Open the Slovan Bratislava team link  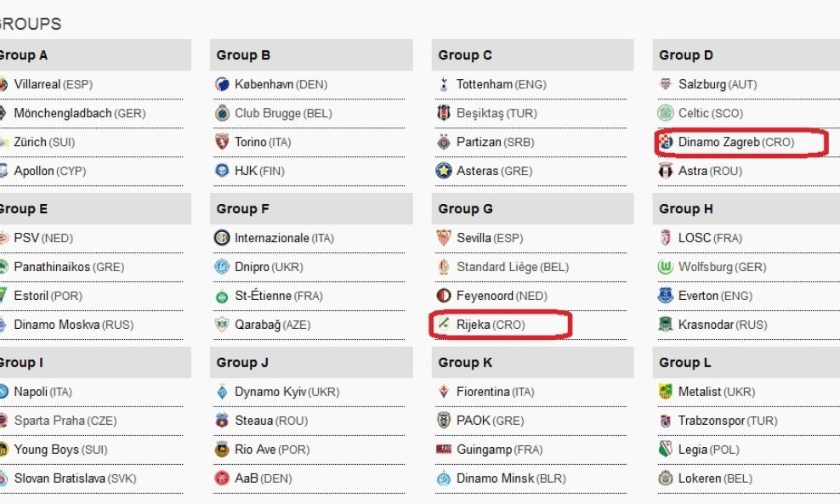coord(60,479)
